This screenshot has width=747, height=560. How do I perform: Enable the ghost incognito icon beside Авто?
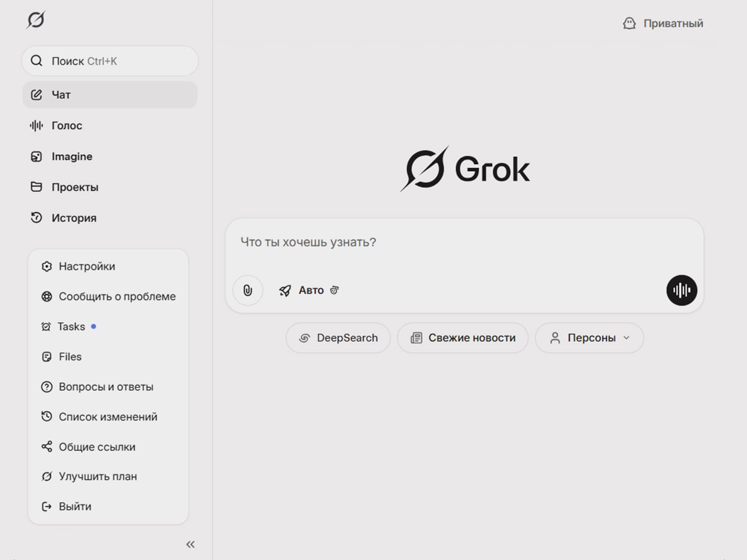334,290
